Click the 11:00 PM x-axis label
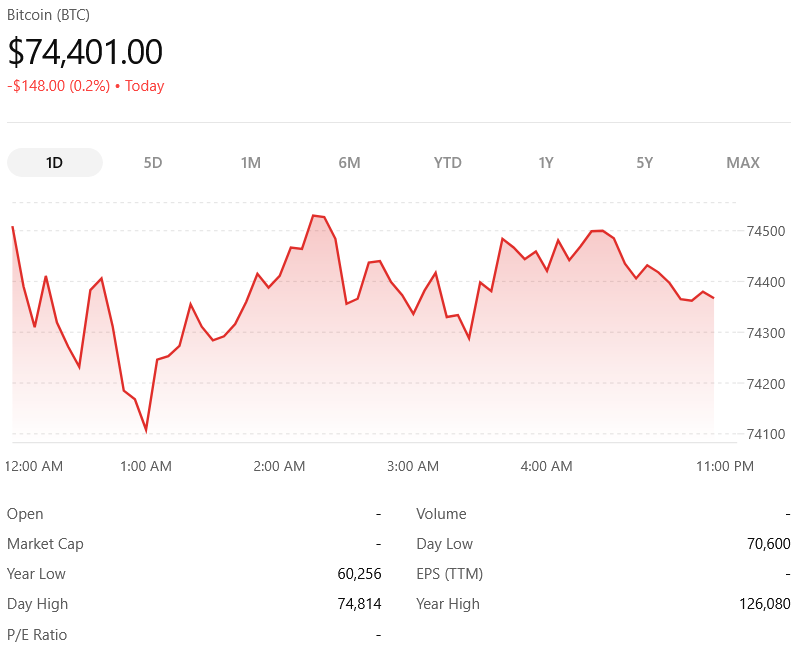The width and height of the screenshot is (804, 648). 724,466
